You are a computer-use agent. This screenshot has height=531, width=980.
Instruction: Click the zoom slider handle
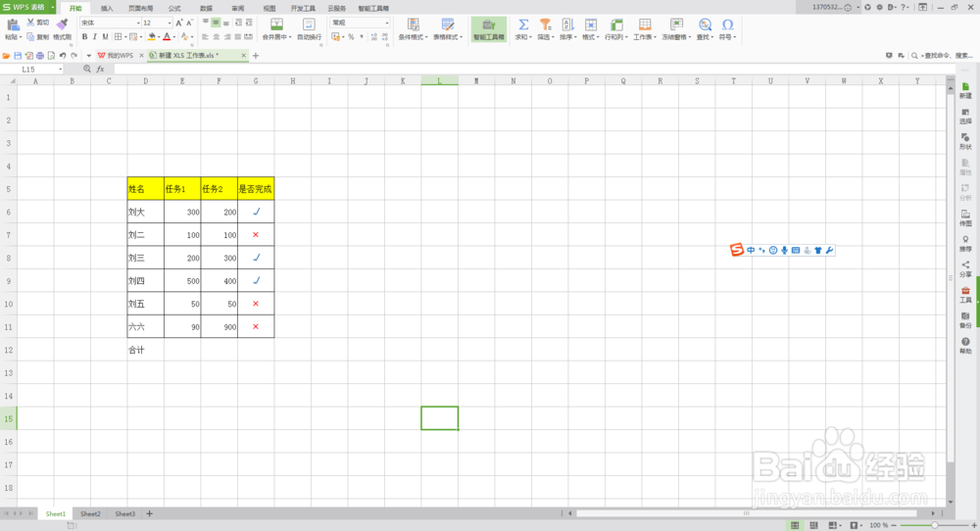click(934, 525)
